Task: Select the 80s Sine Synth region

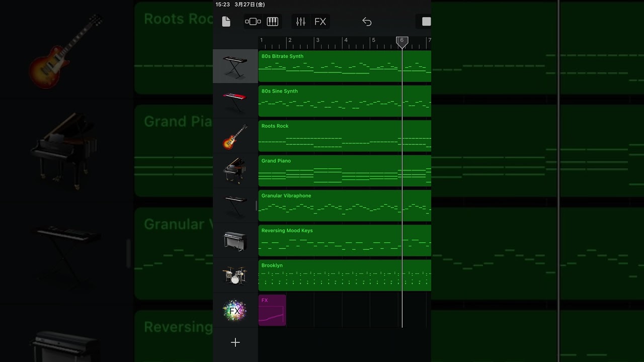Action: [345, 101]
